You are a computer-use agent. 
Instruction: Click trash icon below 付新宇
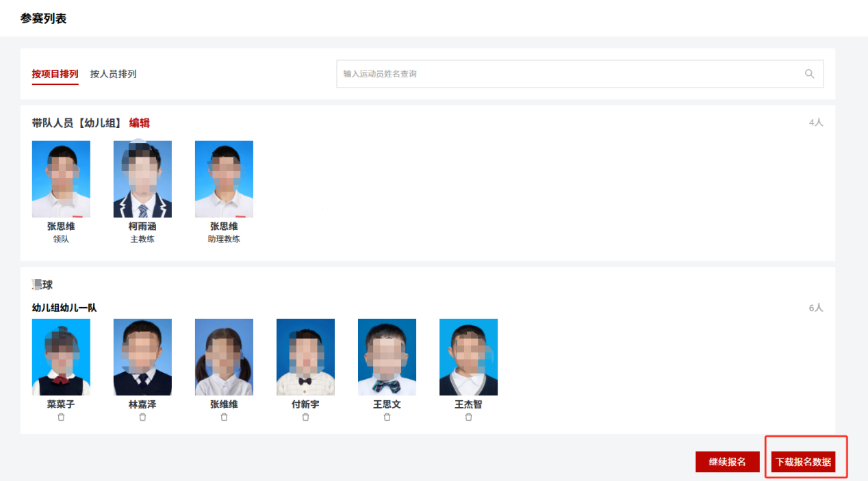click(305, 417)
